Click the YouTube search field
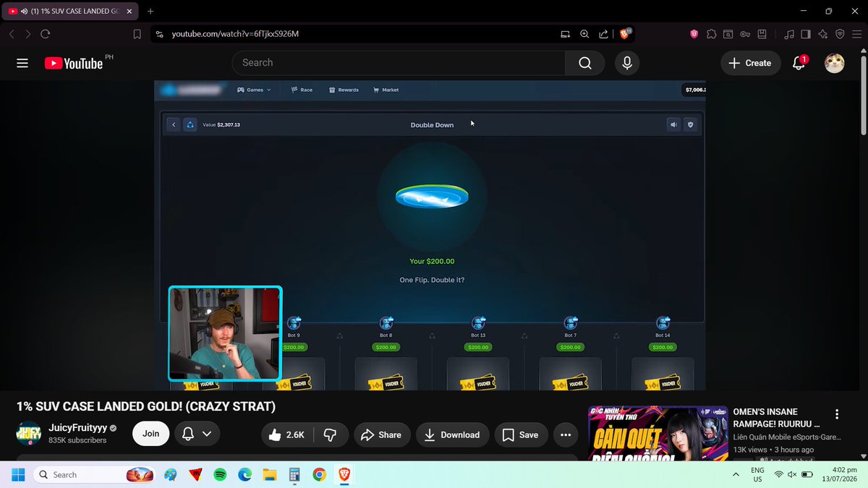This screenshot has height=488, width=868. tap(399, 63)
